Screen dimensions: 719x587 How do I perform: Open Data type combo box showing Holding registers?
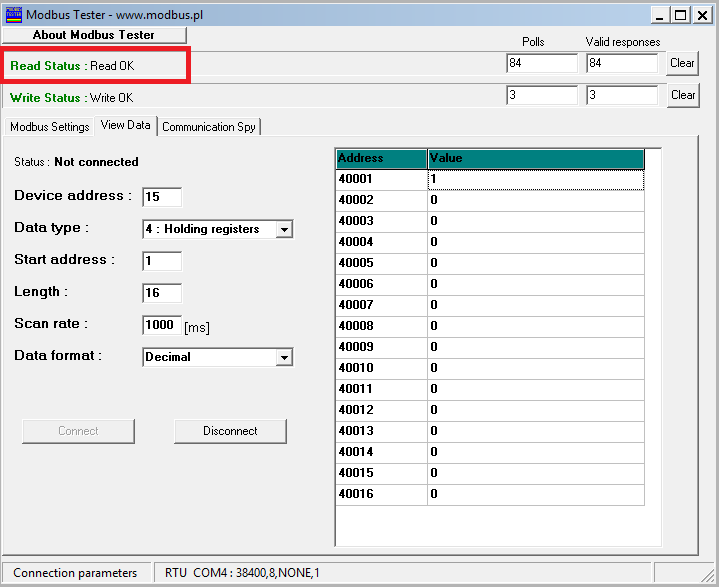click(217, 229)
